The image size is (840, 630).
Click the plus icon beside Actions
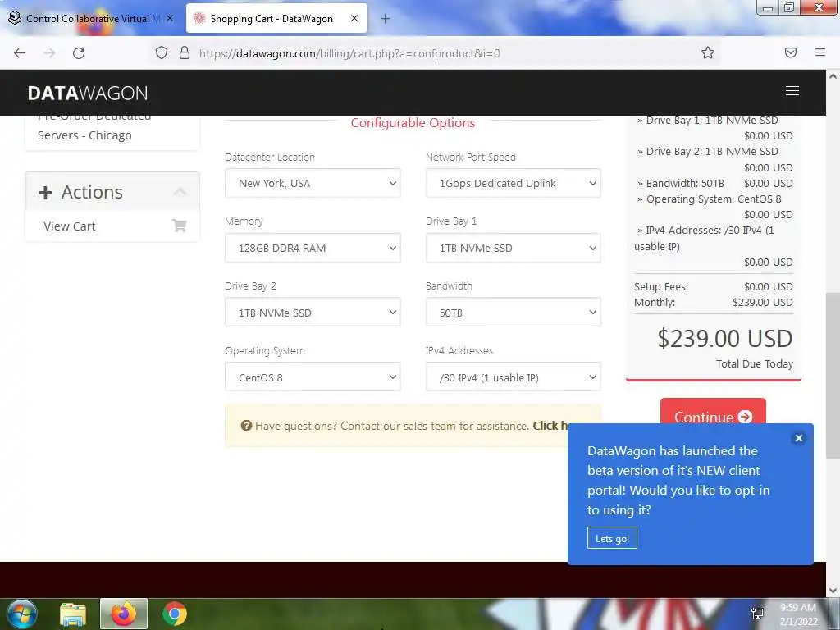point(46,192)
